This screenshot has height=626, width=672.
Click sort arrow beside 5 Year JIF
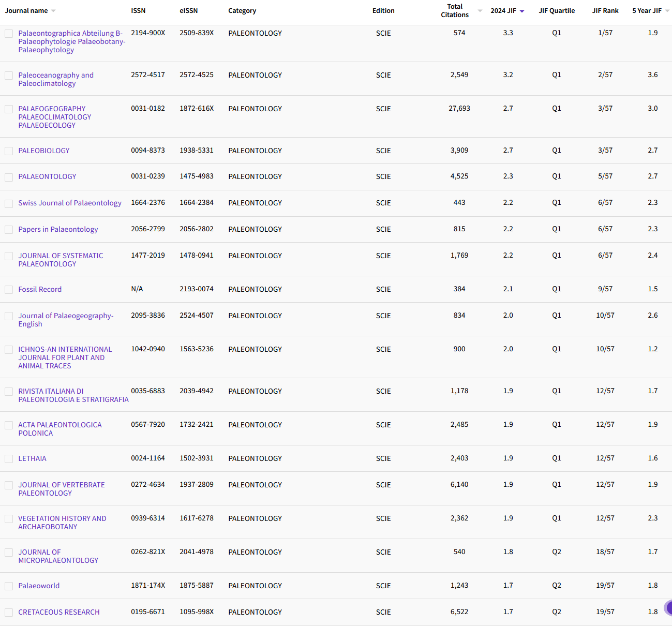[667, 11]
